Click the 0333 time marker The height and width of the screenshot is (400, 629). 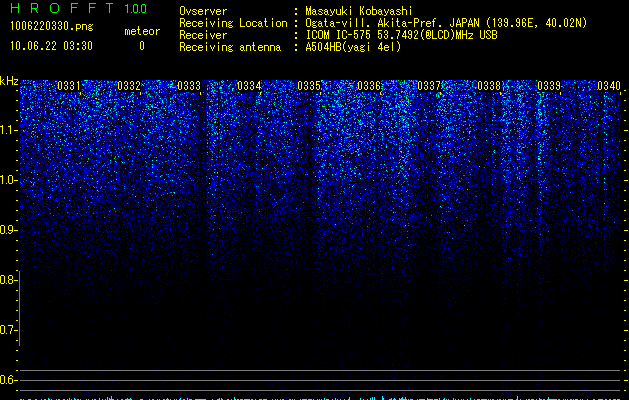[x=189, y=86]
